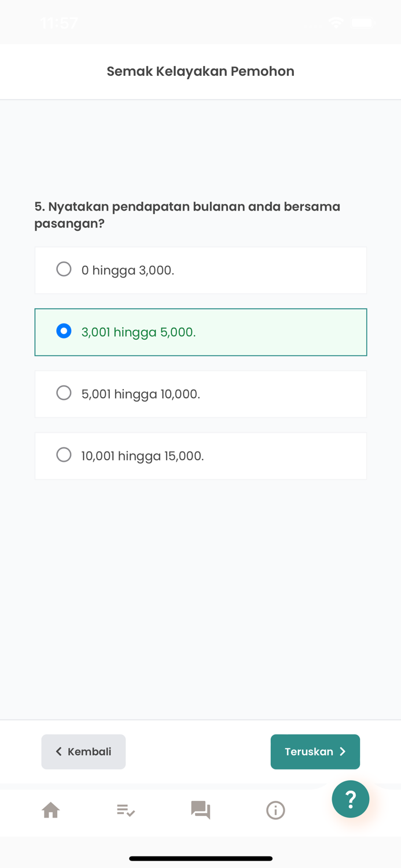401x868 pixels.
Task: Open the chat bubbles icon in bottom navigation
Action: click(200, 810)
